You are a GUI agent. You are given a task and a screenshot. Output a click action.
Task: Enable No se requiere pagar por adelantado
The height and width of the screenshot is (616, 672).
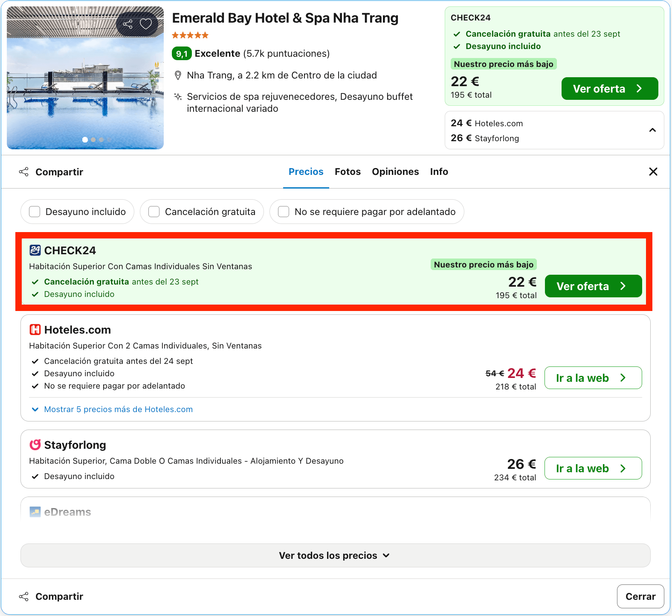(x=284, y=212)
